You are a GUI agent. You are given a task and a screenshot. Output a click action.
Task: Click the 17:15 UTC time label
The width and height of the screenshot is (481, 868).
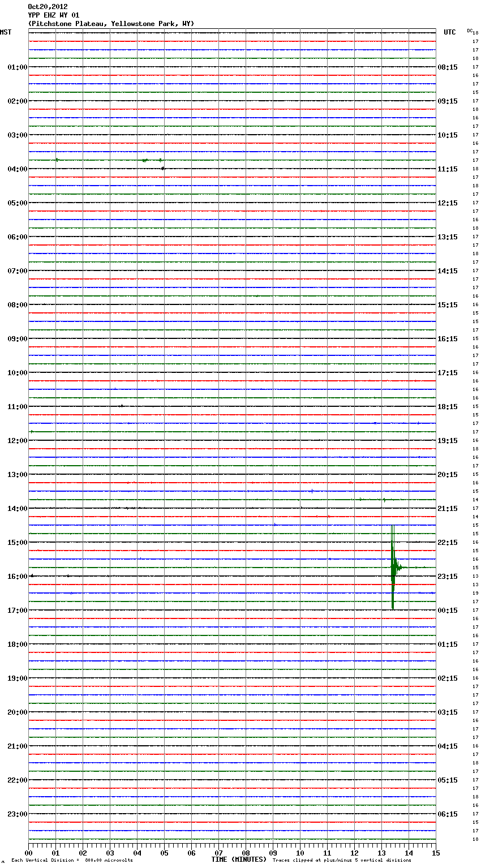(448, 373)
